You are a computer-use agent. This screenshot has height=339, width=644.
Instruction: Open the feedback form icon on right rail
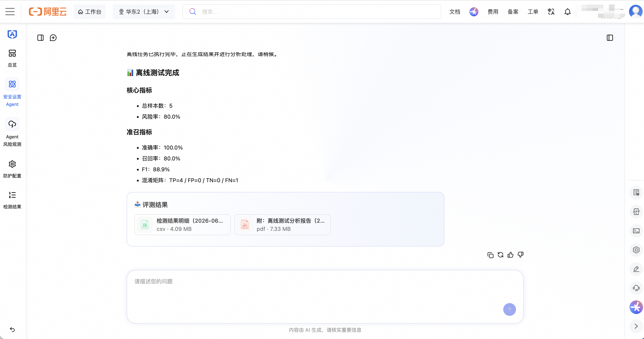point(636,193)
